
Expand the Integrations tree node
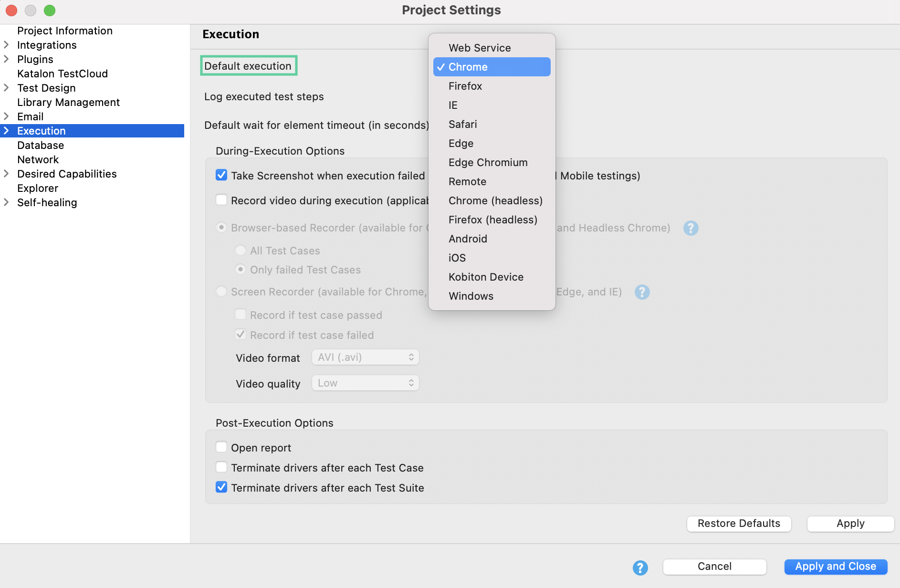[x=7, y=45]
